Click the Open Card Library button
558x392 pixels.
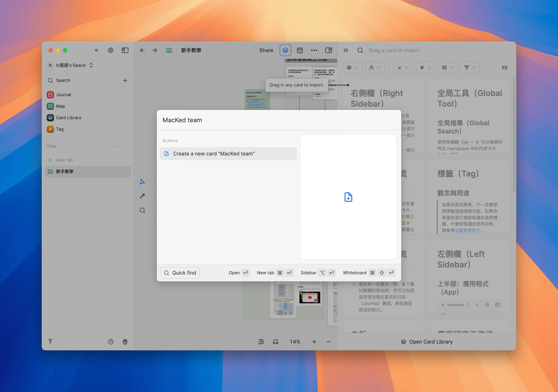[427, 342]
